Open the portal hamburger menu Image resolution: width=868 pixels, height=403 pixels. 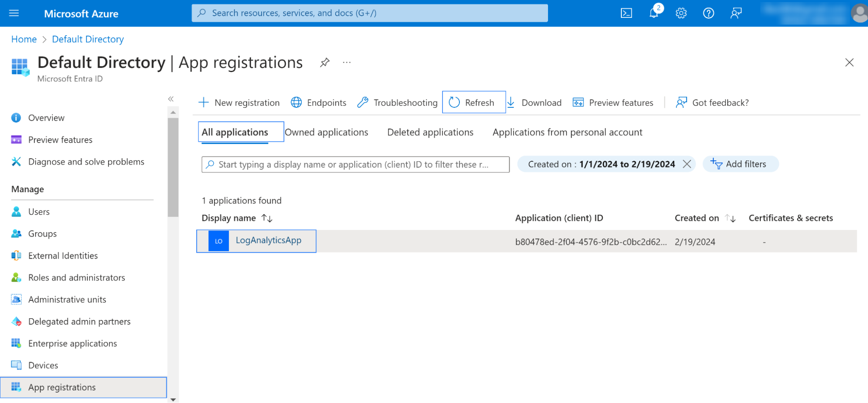click(14, 13)
